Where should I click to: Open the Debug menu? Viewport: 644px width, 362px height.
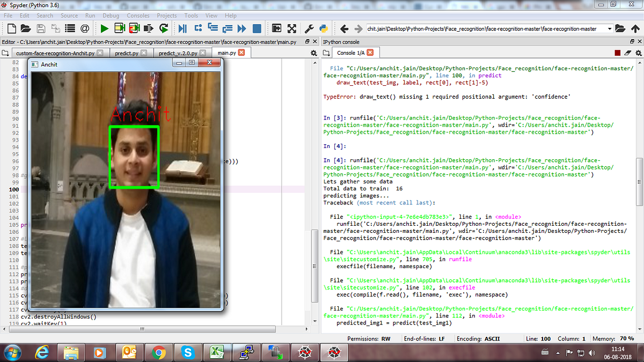tap(111, 16)
